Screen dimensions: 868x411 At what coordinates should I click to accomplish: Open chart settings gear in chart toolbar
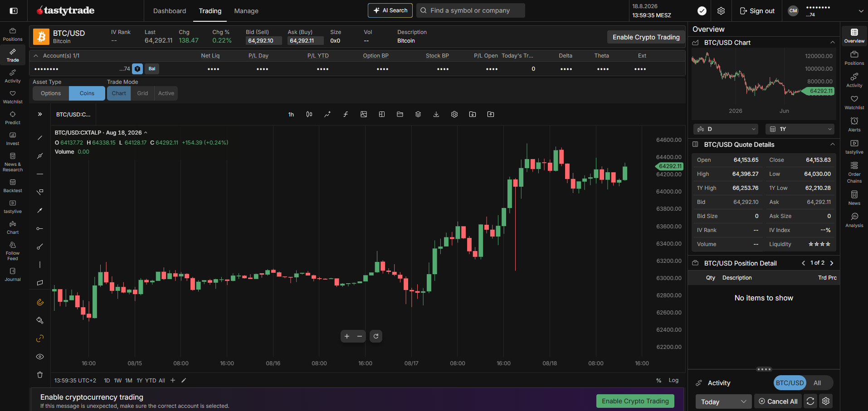tap(454, 114)
